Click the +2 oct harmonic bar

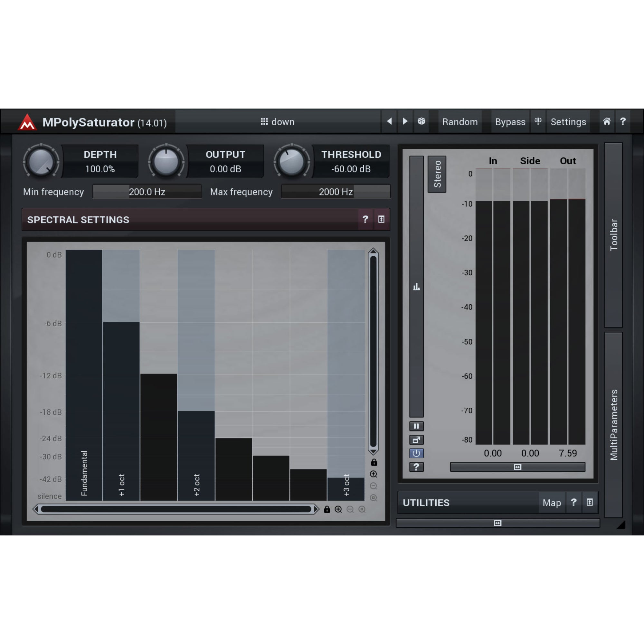[x=196, y=456]
